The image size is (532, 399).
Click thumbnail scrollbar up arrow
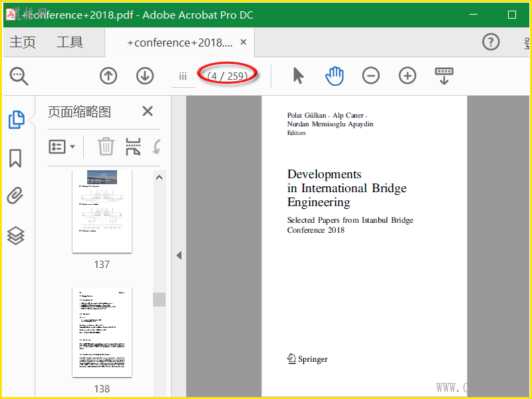(x=159, y=178)
